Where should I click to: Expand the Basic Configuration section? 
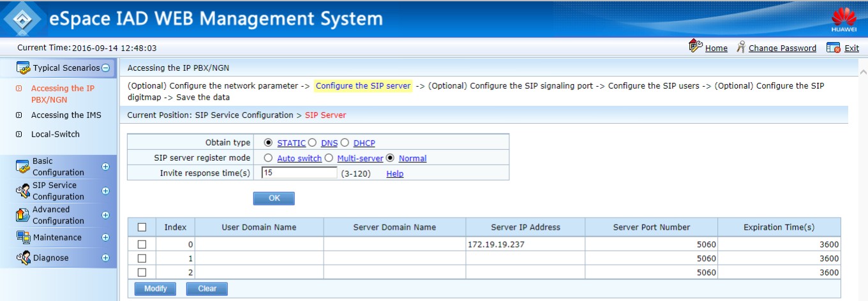point(105,167)
